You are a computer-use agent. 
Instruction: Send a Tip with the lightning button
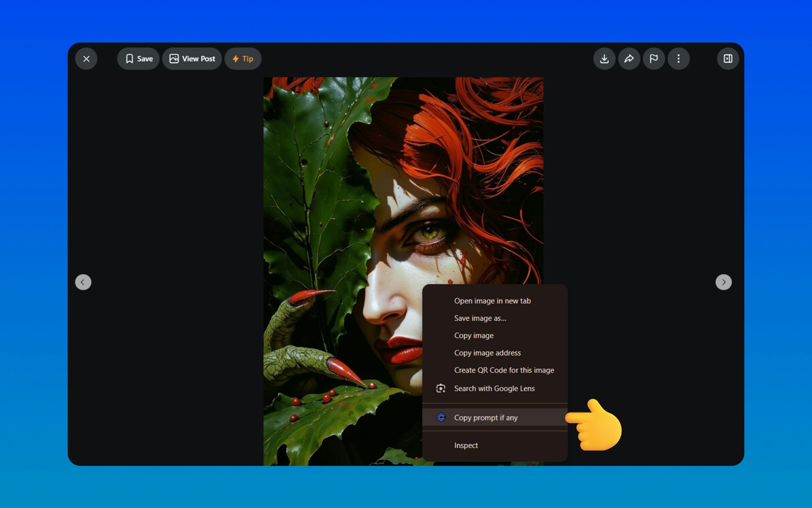tap(243, 59)
